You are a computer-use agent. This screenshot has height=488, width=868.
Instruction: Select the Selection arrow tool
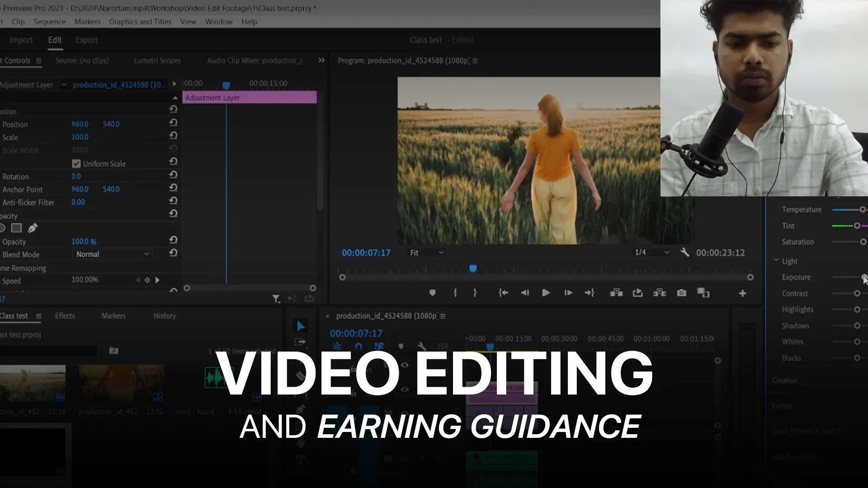(x=301, y=326)
